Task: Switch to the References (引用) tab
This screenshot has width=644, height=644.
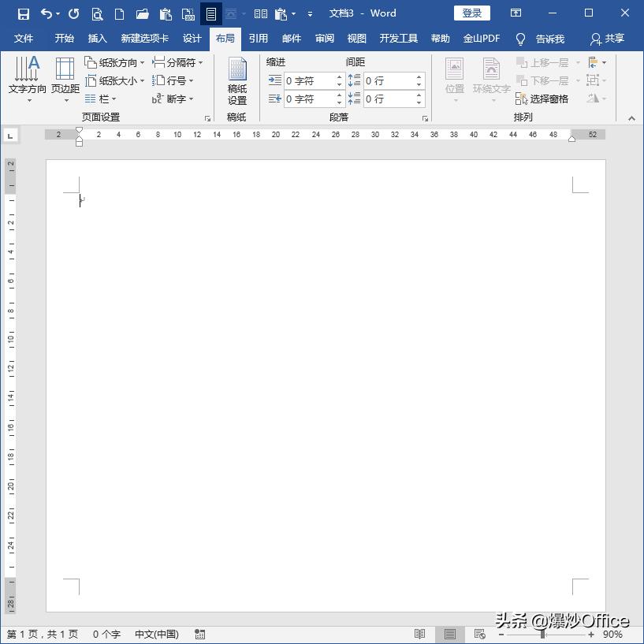Action: pos(259,39)
